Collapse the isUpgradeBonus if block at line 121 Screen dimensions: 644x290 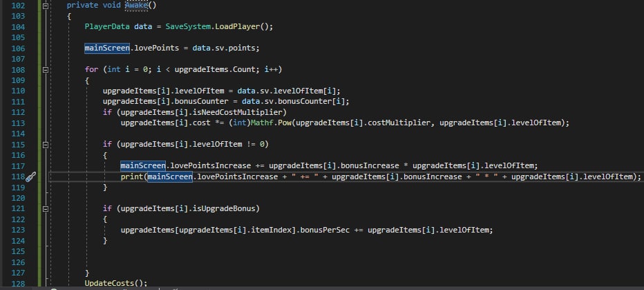click(x=45, y=209)
